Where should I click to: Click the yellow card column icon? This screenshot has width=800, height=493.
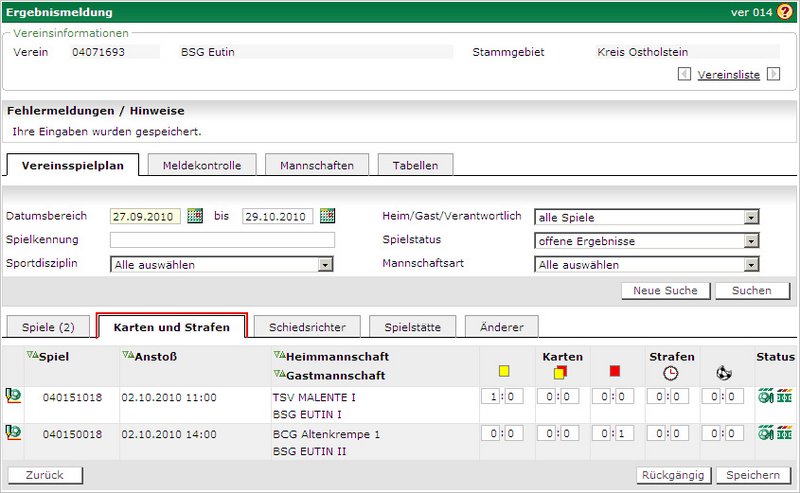coord(504,372)
